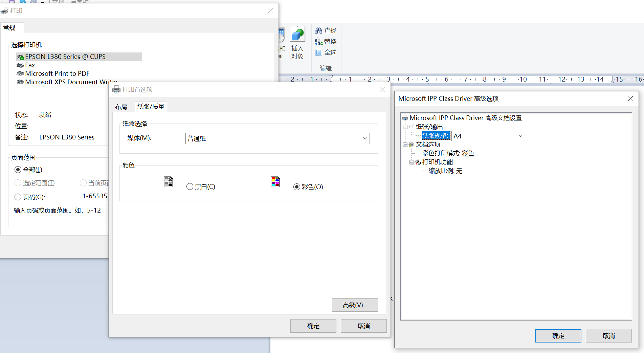Click the Select All (全选) icon
644x353 pixels.
click(x=318, y=52)
